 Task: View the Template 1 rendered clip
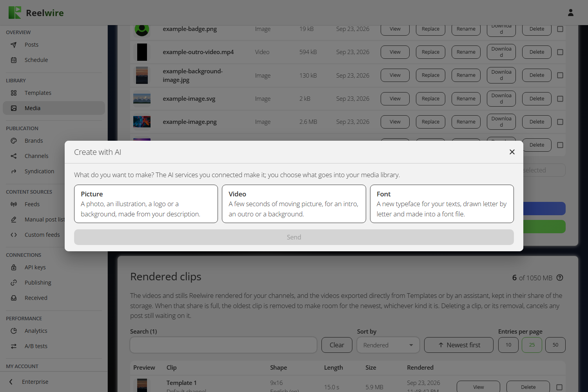coord(478,387)
